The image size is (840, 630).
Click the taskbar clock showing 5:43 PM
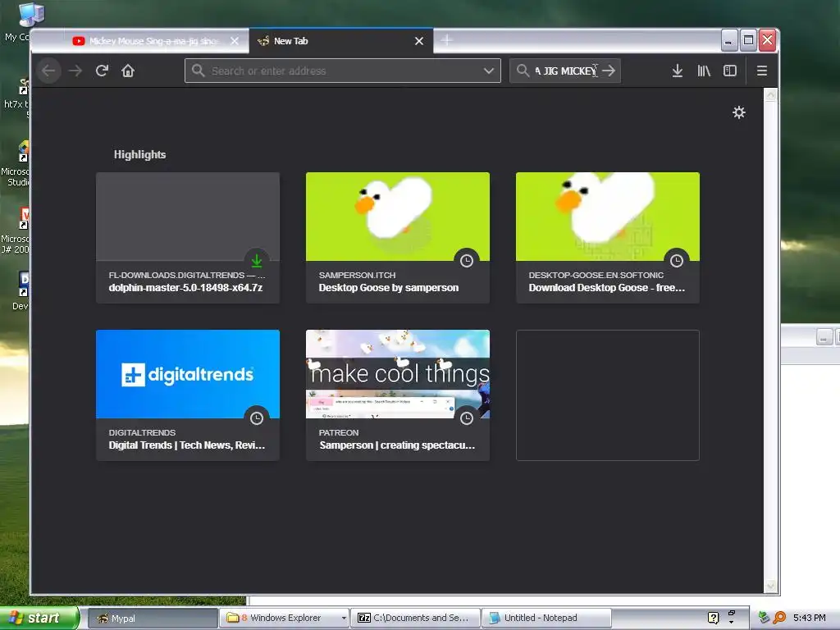point(810,618)
